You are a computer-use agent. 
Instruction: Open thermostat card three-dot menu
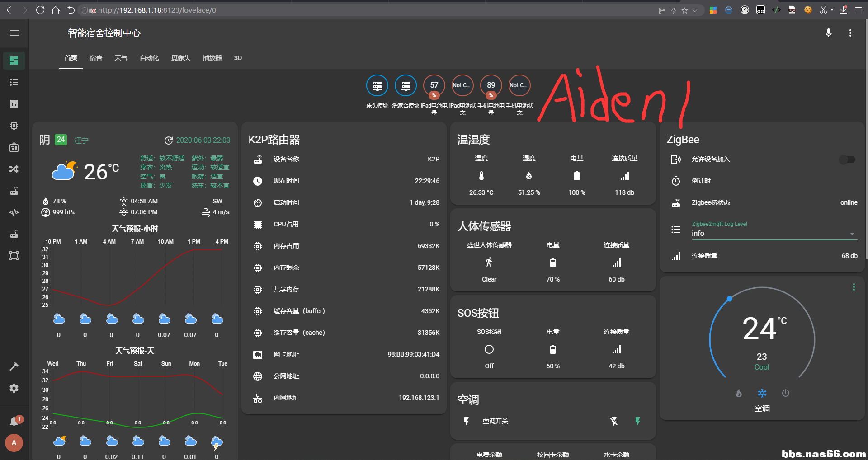854,287
